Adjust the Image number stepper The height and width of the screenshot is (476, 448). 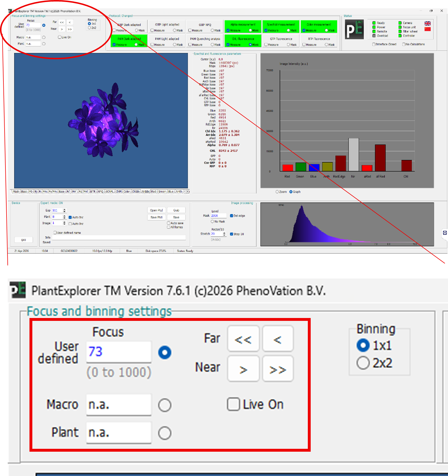[64, 223]
